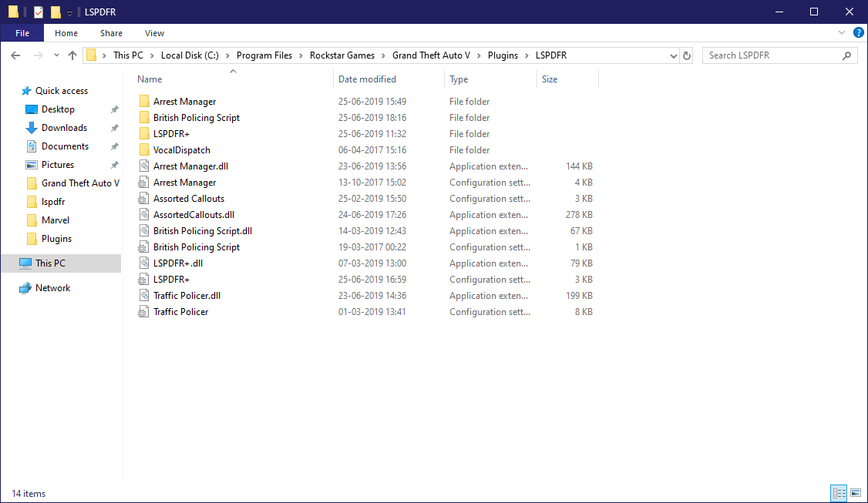
Task: Select the British Policing Script config icon
Action: coord(143,246)
